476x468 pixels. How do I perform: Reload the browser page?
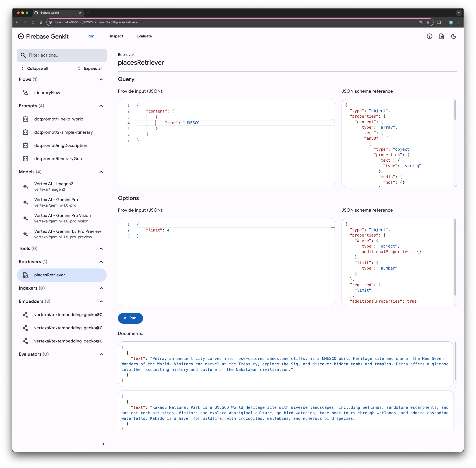33,22
